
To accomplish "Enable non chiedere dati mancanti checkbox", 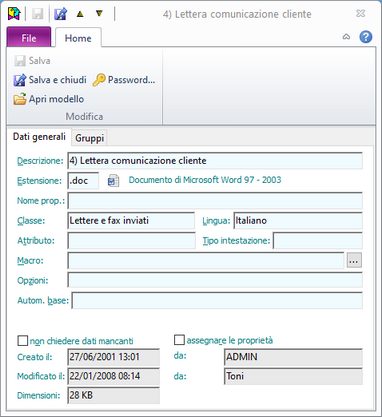I will (23, 340).
